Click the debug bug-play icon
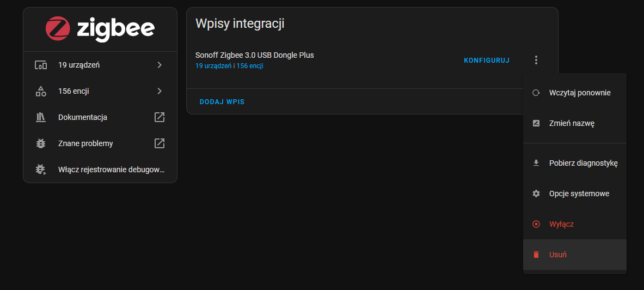The width and height of the screenshot is (644, 290). click(x=41, y=170)
